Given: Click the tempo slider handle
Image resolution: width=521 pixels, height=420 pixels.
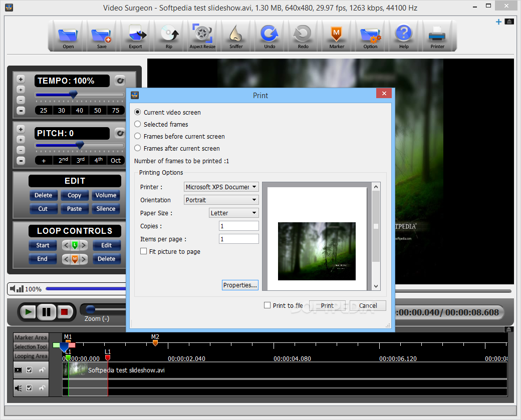Looking at the screenshot, I should [73, 95].
